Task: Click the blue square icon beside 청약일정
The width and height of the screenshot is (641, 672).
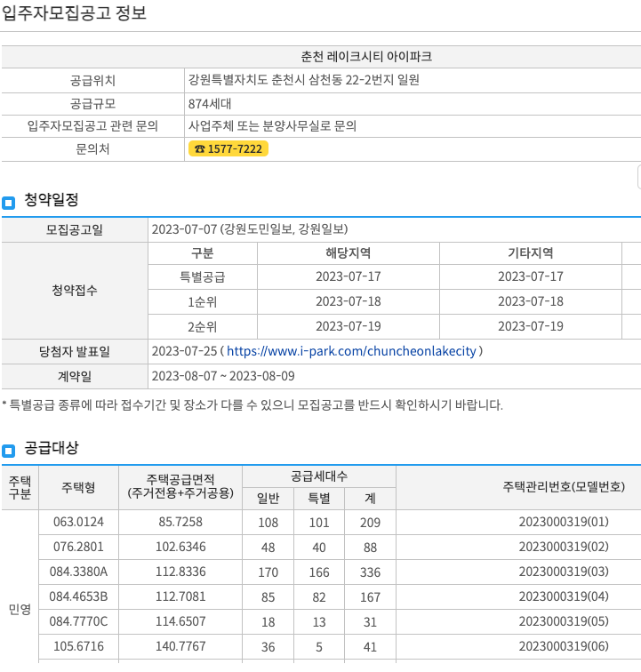Action: pos(8,203)
